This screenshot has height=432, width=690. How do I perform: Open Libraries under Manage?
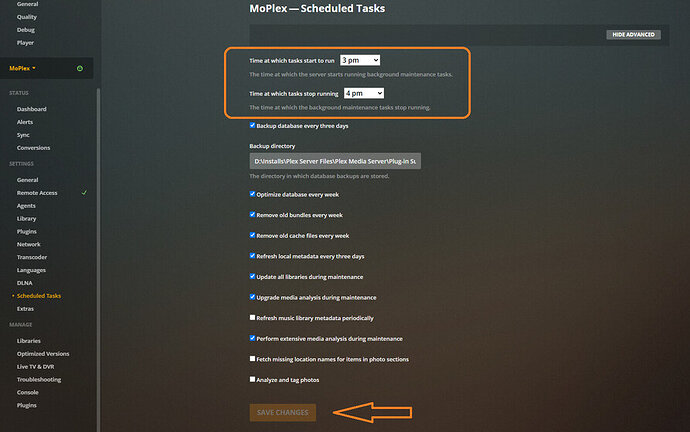[29, 341]
